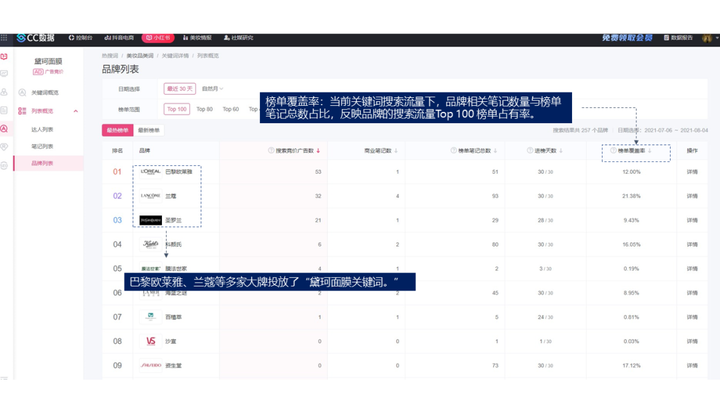Screen dimensions: 720x405
Task: Click help icon beside 搜索竞价广告数
Action: [x=271, y=151]
